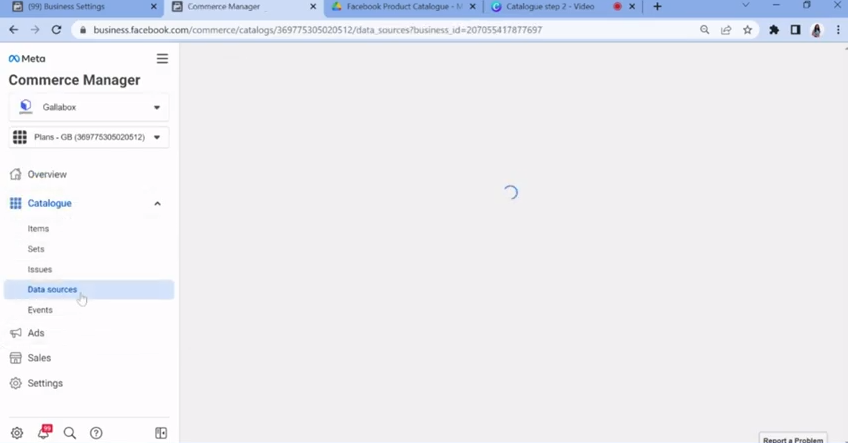Select Catalogue in the sidebar

pos(49,203)
